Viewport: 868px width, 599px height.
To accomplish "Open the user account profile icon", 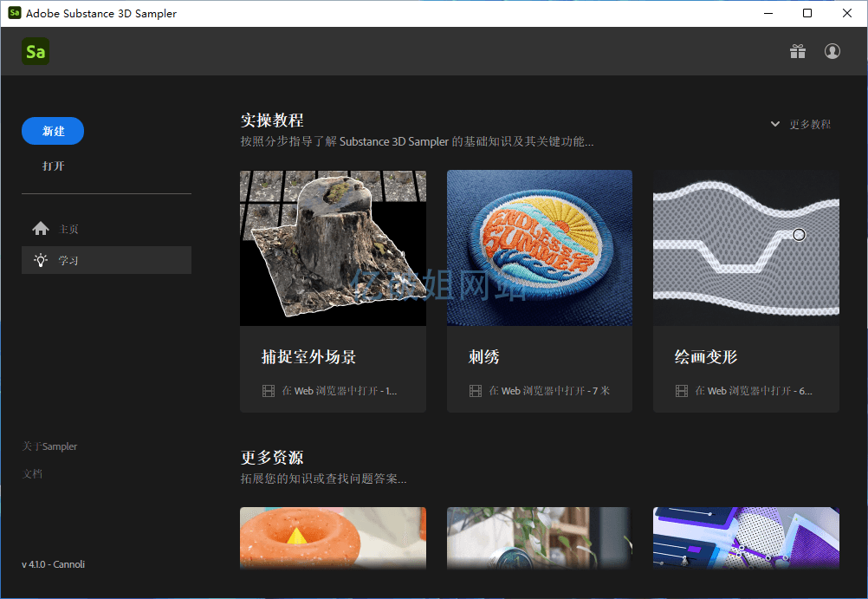I will pos(832,51).
